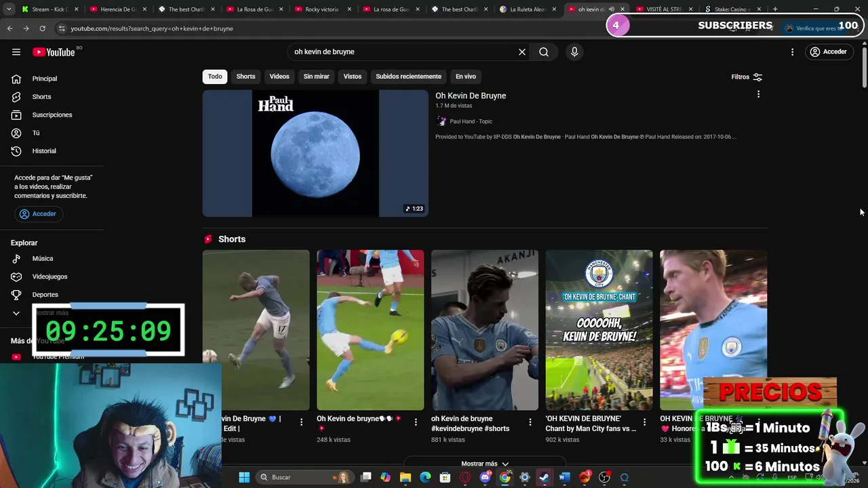Select the Videos filter chip

279,77
